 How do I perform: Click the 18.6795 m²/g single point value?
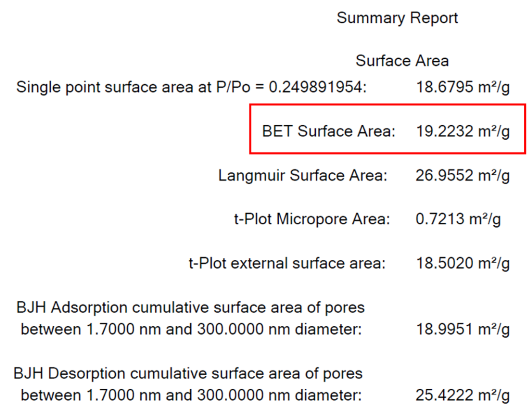463,87
